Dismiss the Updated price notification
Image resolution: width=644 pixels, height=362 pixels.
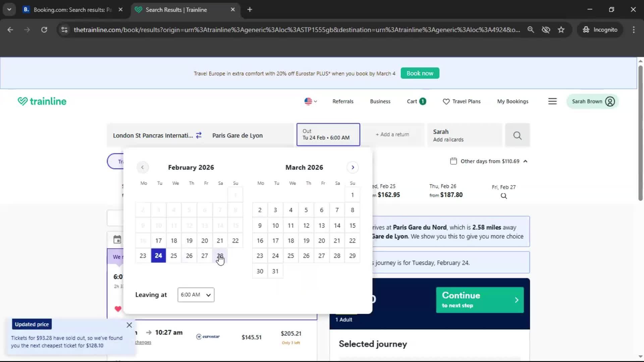[129, 325]
